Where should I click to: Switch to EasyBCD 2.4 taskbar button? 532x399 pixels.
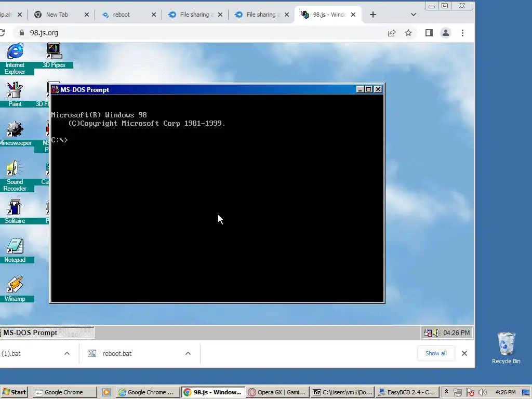407,392
